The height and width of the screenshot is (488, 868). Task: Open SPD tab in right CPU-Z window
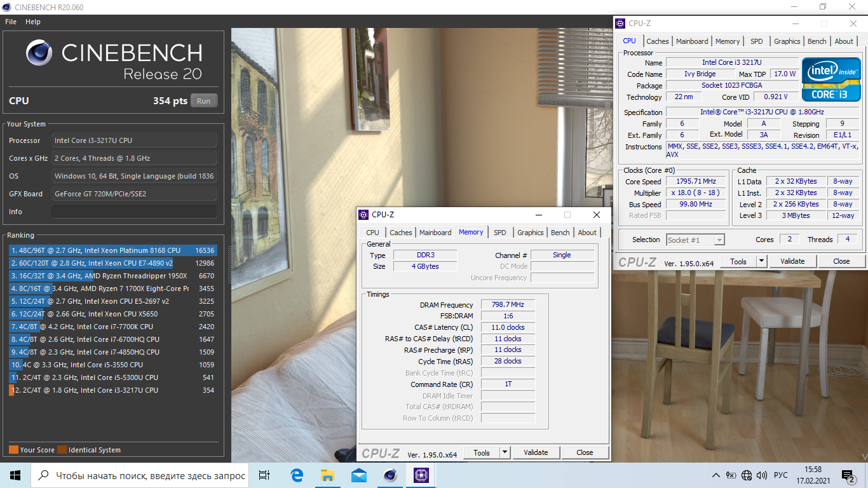[x=756, y=41]
